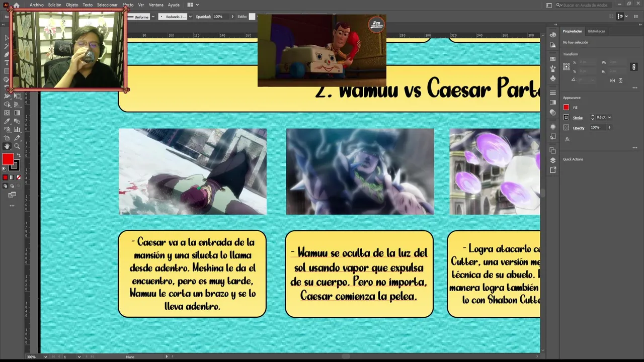The image size is (644, 362).
Task: Toggle constrain width and height proportions
Action: (x=634, y=67)
